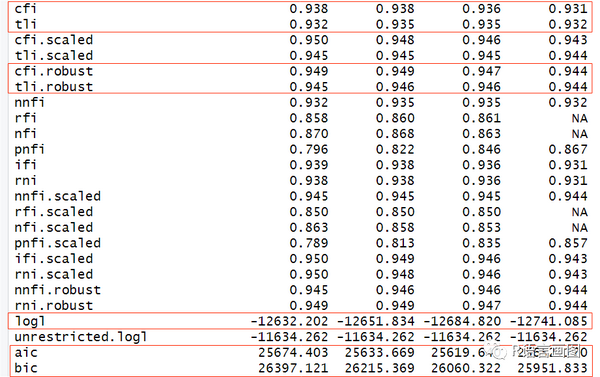Click the tli.scaled row label

[x=54, y=55]
